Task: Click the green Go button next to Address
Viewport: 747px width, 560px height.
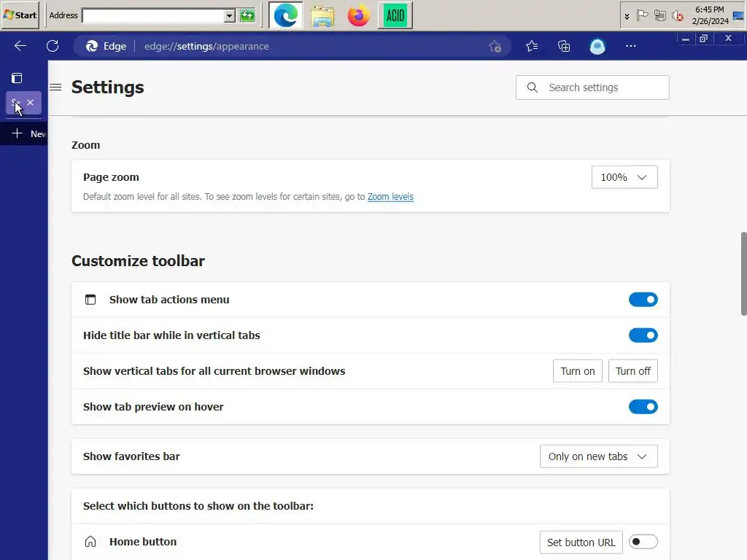Action: pos(247,16)
